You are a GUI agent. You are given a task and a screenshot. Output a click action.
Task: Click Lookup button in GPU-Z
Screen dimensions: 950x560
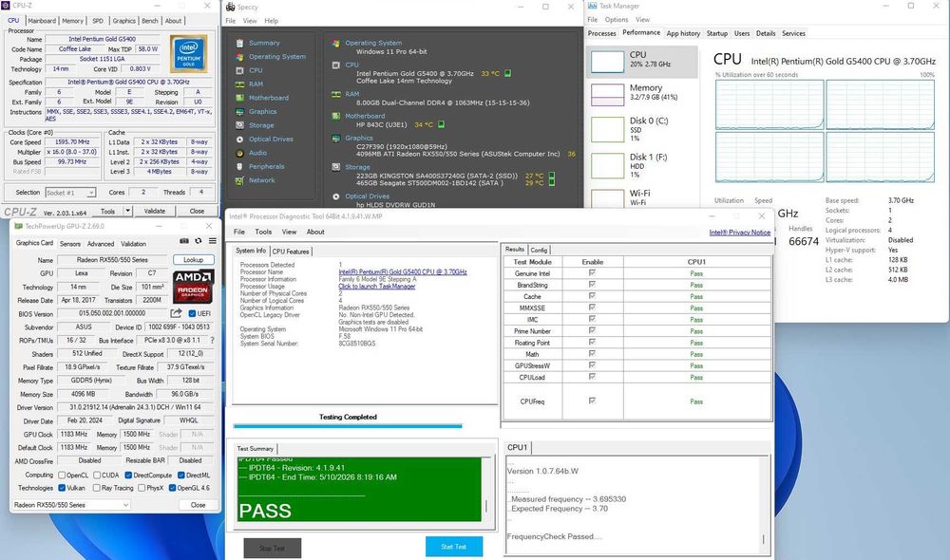click(x=193, y=260)
